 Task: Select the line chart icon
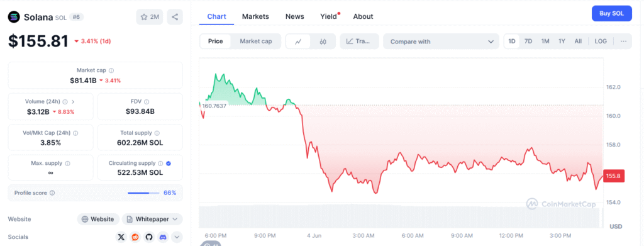299,42
